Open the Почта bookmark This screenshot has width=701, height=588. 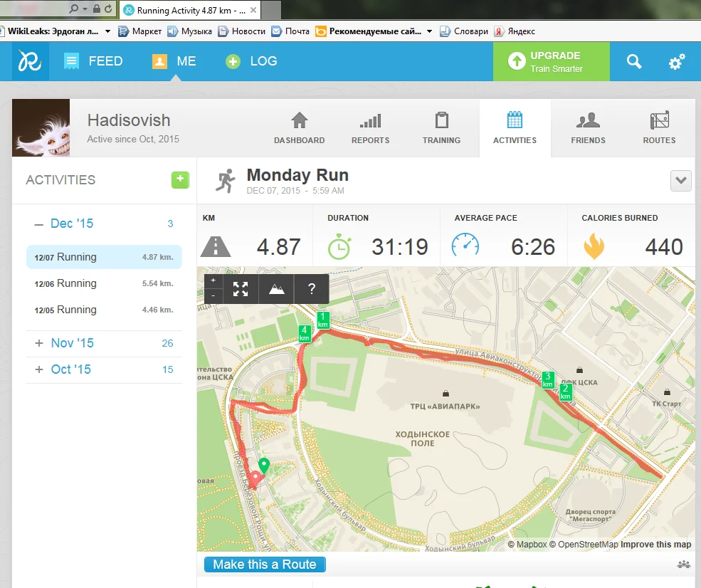[290, 31]
